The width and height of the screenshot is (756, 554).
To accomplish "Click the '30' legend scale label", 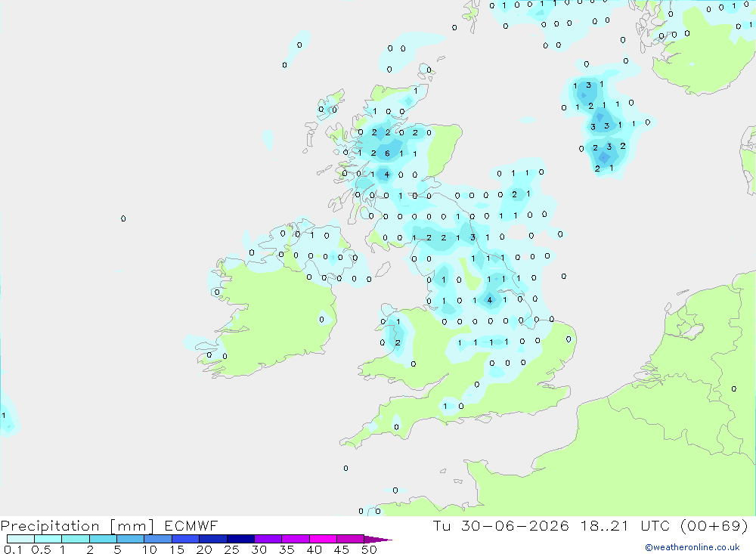I will [x=259, y=549].
